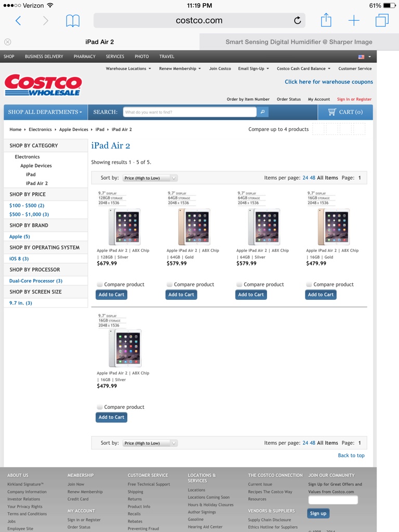Filter by $100 - $500 price
The width and height of the screenshot is (399, 532).
[27, 205]
